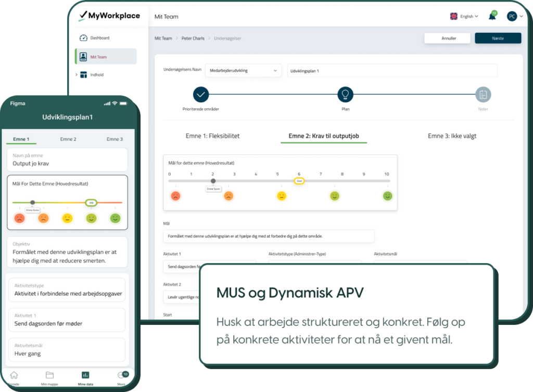This screenshot has height=392, width=533.
Task: Click the Goal marker on desktop slider
Action: (299, 181)
